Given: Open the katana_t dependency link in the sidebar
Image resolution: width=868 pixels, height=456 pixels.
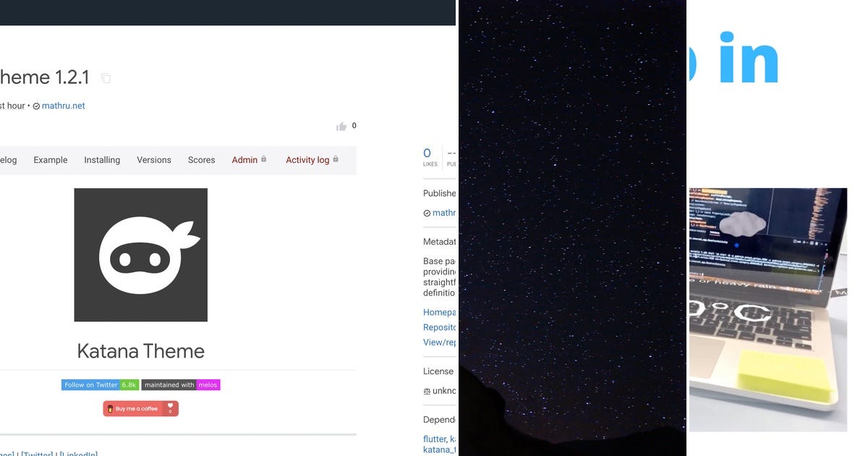Looking at the screenshot, I should tap(440, 449).
